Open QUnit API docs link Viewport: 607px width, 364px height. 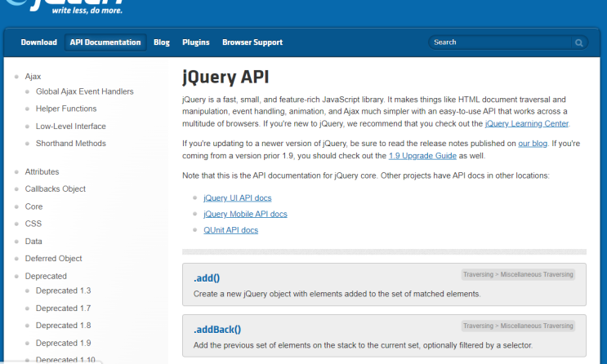click(x=230, y=230)
